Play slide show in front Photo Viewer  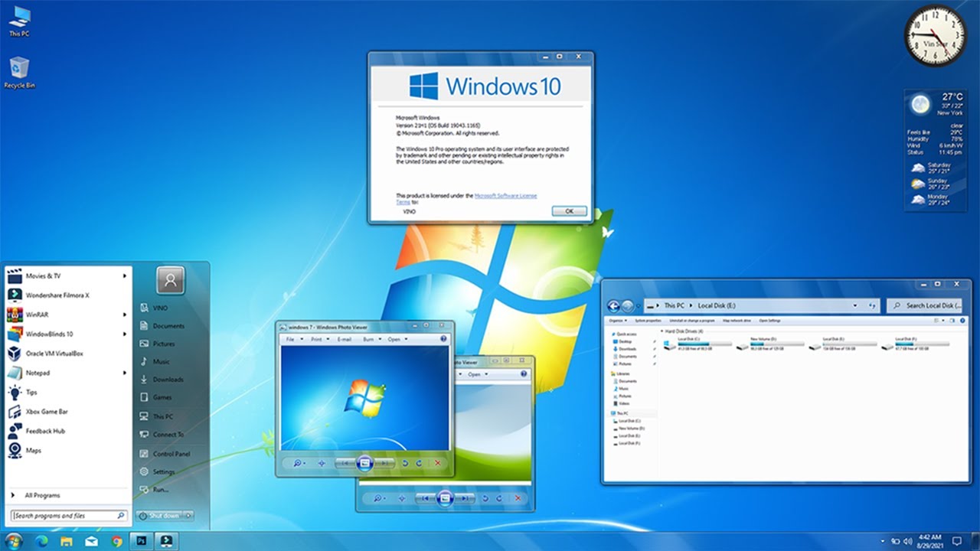click(364, 463)
